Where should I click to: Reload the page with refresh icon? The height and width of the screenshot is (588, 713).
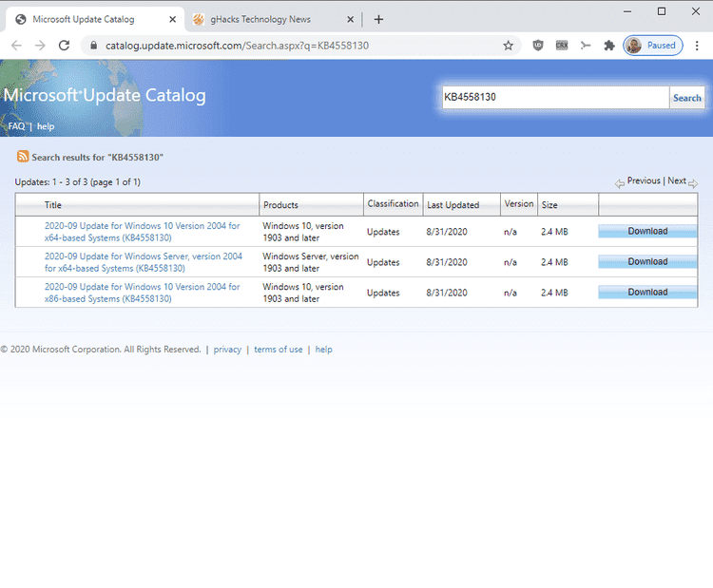coord(64,46)
